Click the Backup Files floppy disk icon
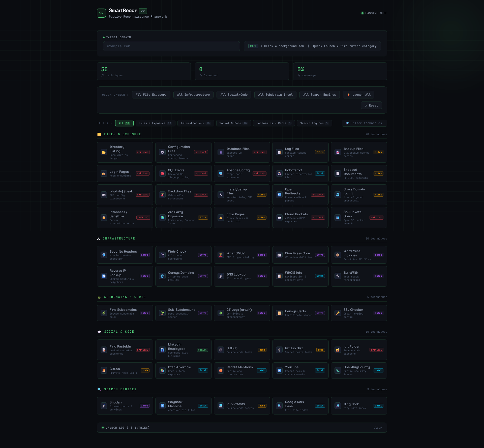Screen dimensions: 484x448 pyautogui.click(x=338, y=152)
